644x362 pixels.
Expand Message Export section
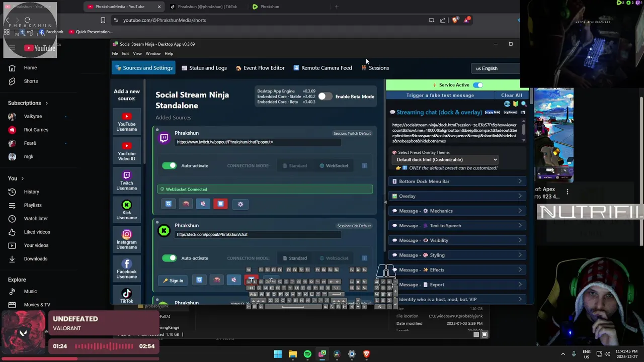pyautogui.click(x=457, y=285)
